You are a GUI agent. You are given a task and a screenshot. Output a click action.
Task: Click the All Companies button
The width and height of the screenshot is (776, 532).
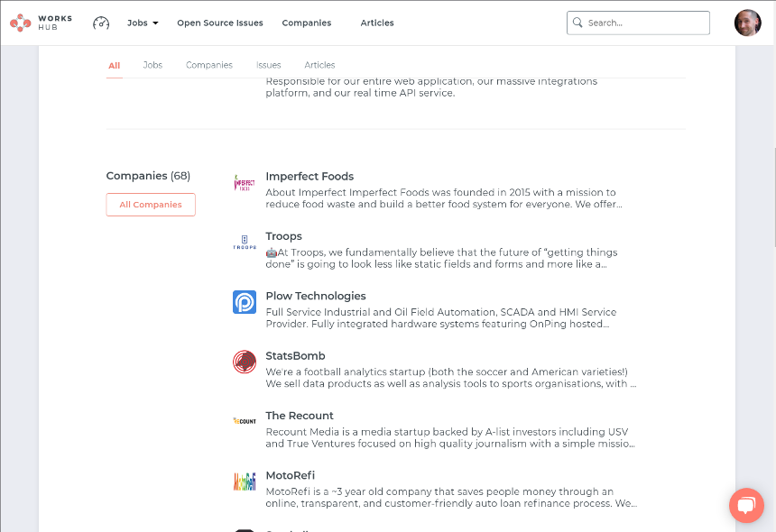tap(151, 205)
